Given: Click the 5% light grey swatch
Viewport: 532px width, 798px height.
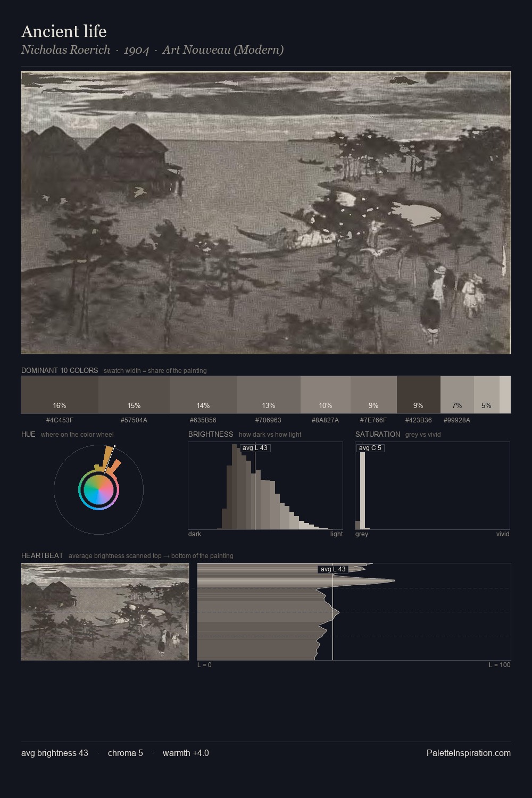Looking at the screenshot, I should (x=486, y=395).
